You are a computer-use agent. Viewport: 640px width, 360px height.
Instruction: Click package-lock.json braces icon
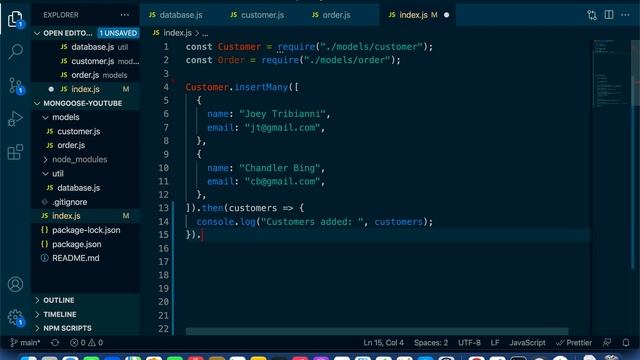point(44,230)
